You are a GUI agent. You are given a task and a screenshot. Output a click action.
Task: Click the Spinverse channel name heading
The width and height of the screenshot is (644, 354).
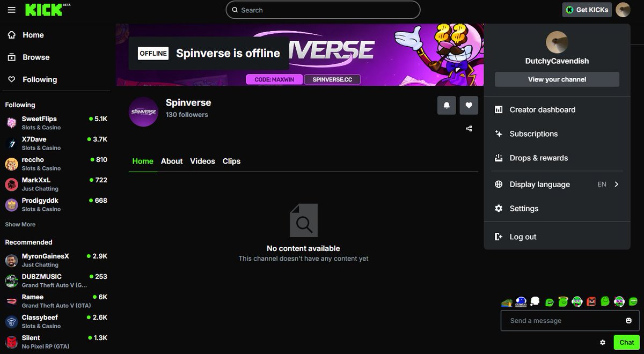click(x=188, y=102)
